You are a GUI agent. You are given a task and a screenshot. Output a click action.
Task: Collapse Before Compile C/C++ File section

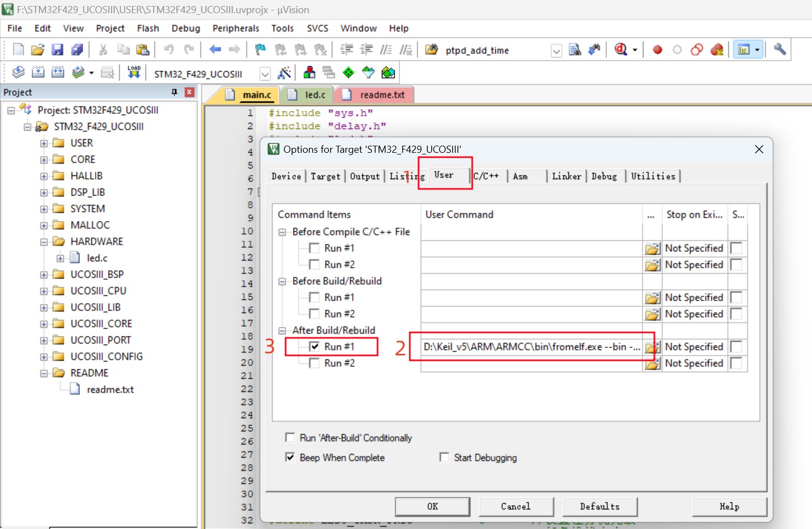282,232
